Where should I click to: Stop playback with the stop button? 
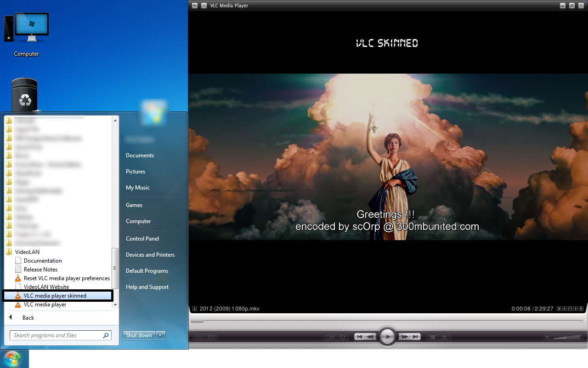pos(432,337)
